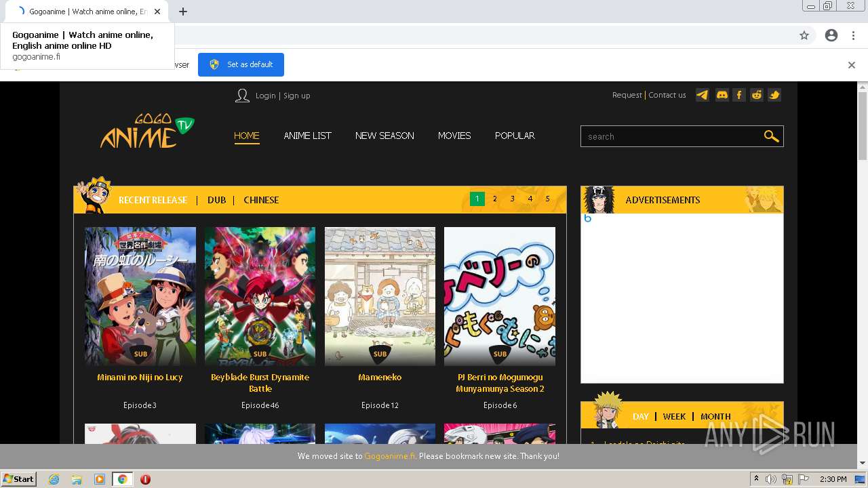The height and width of the screenshot is (488, 868).
Task: Click the Beyblade Burst Dynamite Battle title
Action: tap(260, 383)
